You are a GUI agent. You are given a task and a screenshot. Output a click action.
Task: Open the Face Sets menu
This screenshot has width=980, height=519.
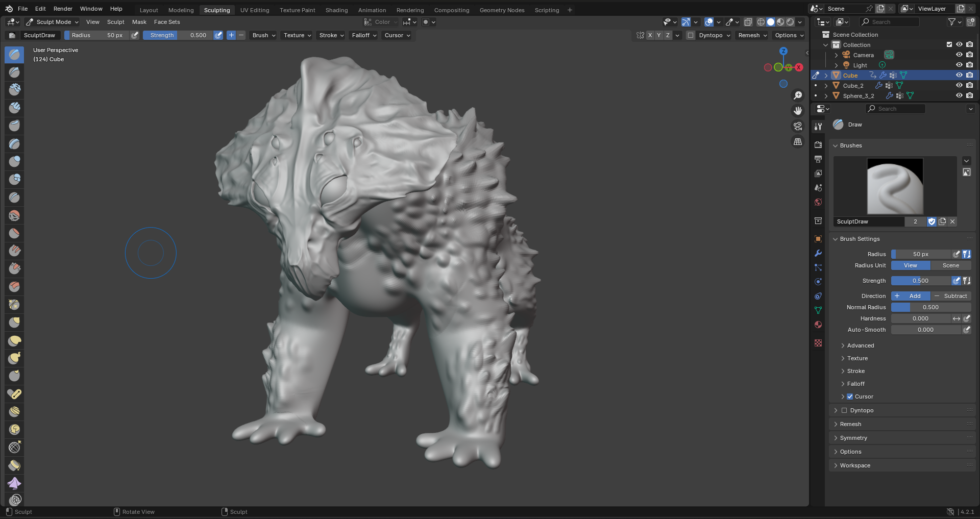tap(167, 22)
